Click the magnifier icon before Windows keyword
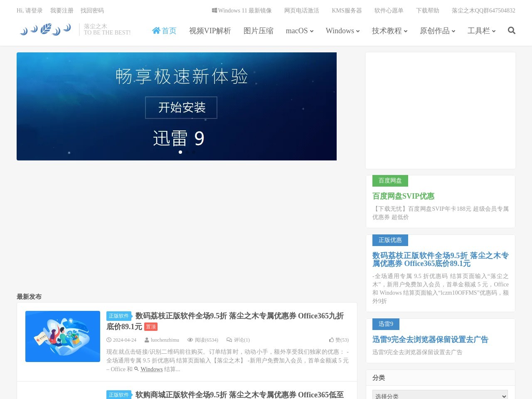The image size is (532, 399). pos(136,369)
